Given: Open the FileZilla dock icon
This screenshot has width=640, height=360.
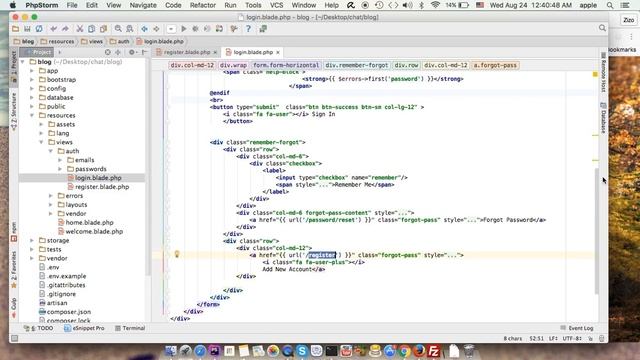Looking at the screenshot, I should [434, 351].
